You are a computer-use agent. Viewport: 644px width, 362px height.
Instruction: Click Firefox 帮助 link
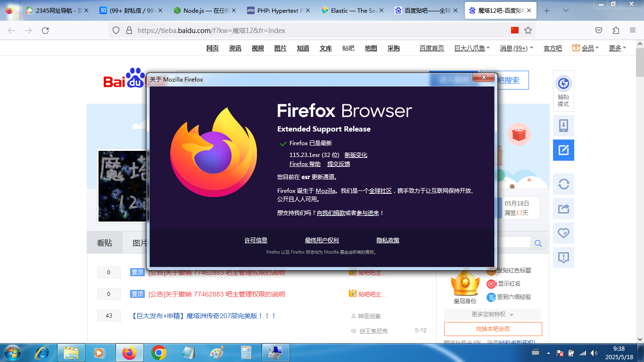305,164
